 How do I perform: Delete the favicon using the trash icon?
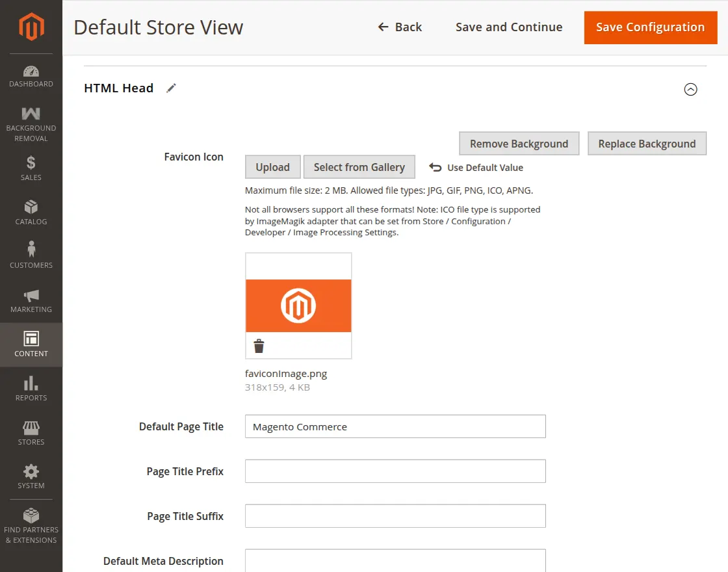pyautogui.click(x=259, y=345)
